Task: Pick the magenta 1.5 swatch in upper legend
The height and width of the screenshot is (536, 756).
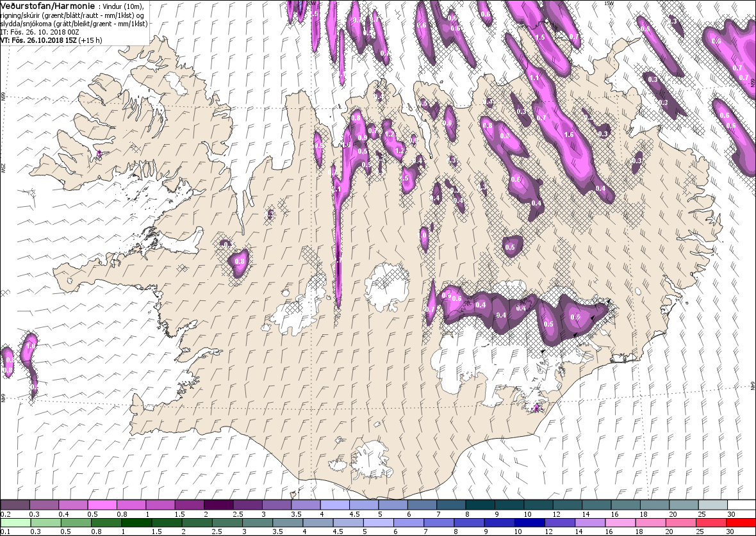Action: (x=190, y=505)
